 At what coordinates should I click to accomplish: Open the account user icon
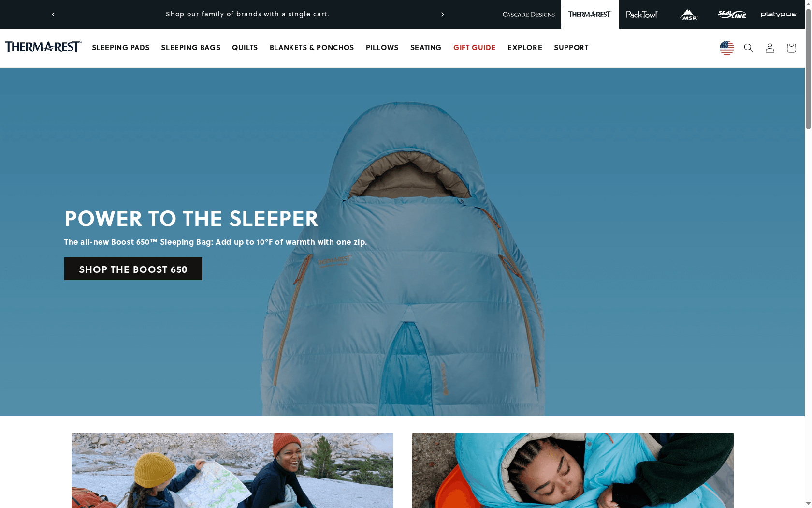pos(769,48)
